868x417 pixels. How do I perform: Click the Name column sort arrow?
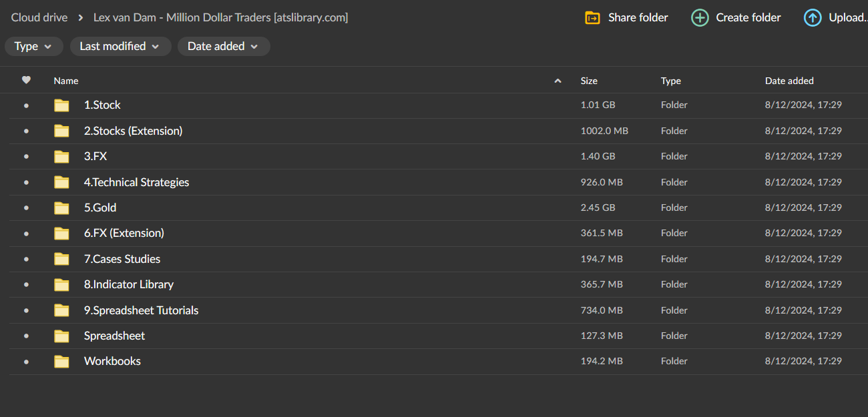(558, 80)
